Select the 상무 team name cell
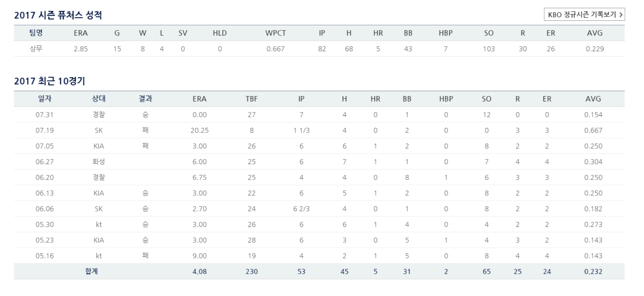This screenshot has height=296, width=644. click(36, 49)
